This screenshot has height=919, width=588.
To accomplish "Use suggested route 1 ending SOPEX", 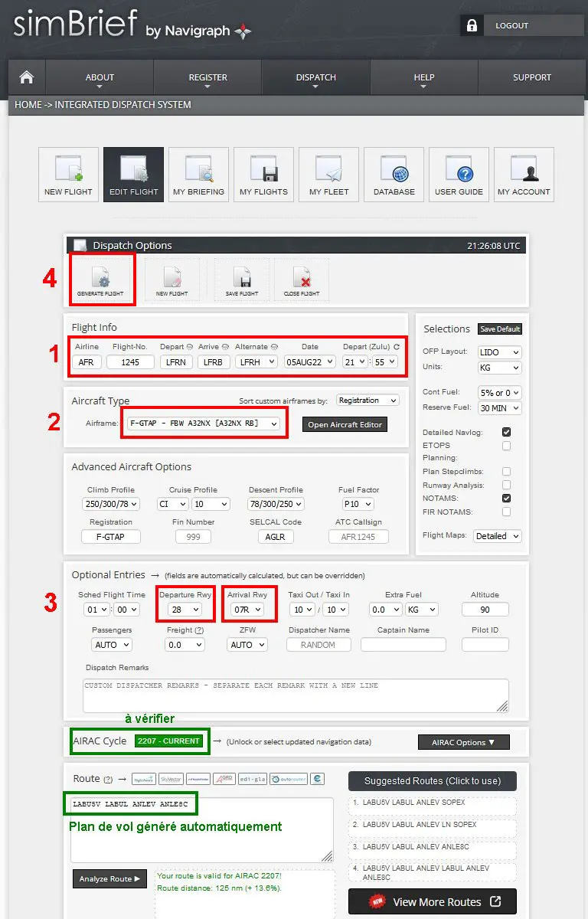I will point(433,806).
